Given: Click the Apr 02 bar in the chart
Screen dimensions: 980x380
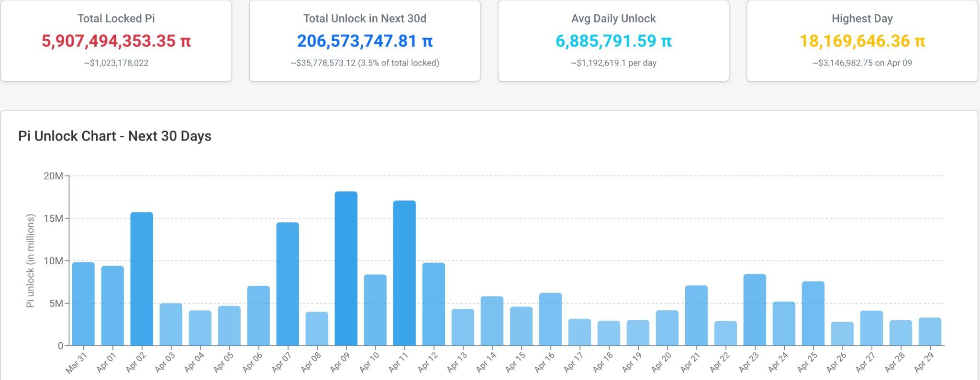Looking at the screenshot, I should point(142,279).
